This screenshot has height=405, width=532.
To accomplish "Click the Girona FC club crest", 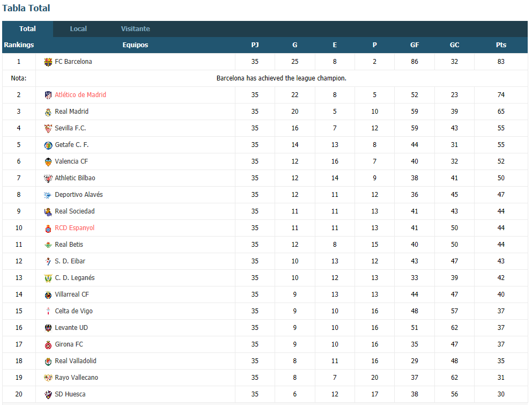I will [x=48, y=344].
